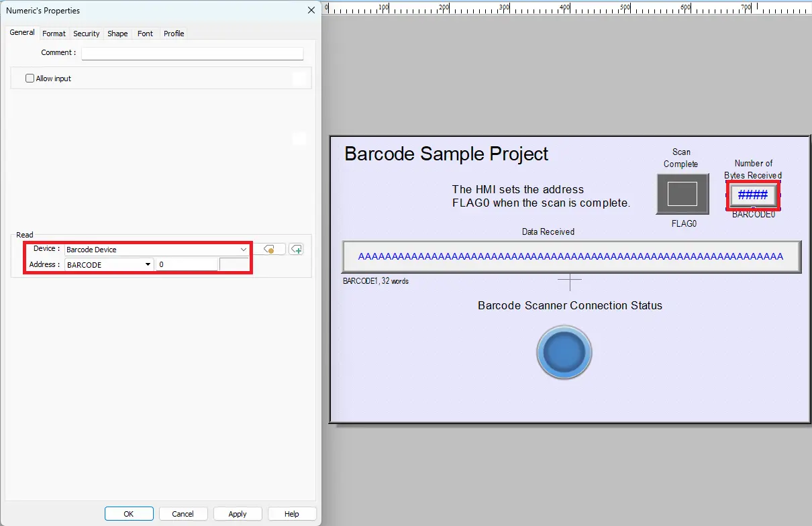This screenshot has height=526, width=812.
Task: Click inside the Comment text field
Action: pos(192,53)
